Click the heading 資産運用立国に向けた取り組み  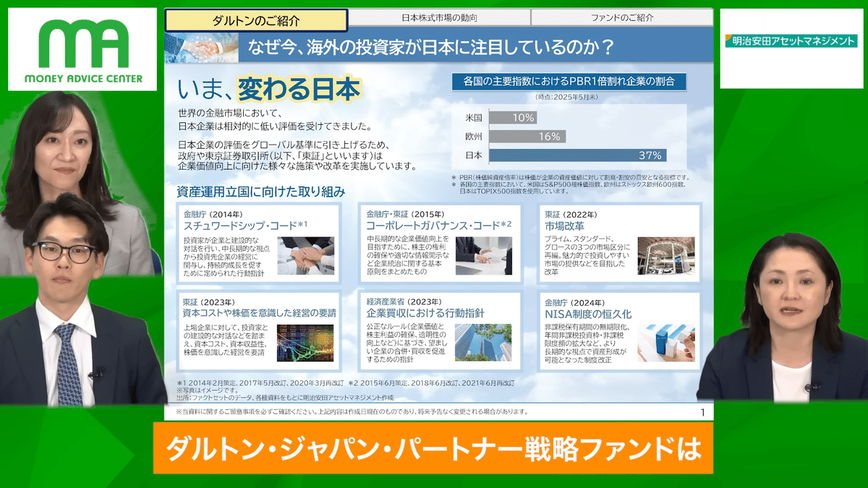261,192
